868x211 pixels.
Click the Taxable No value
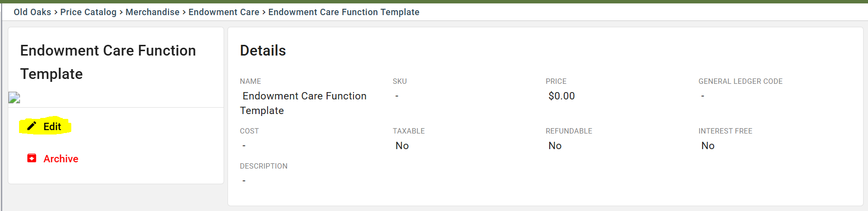(402, 146)
